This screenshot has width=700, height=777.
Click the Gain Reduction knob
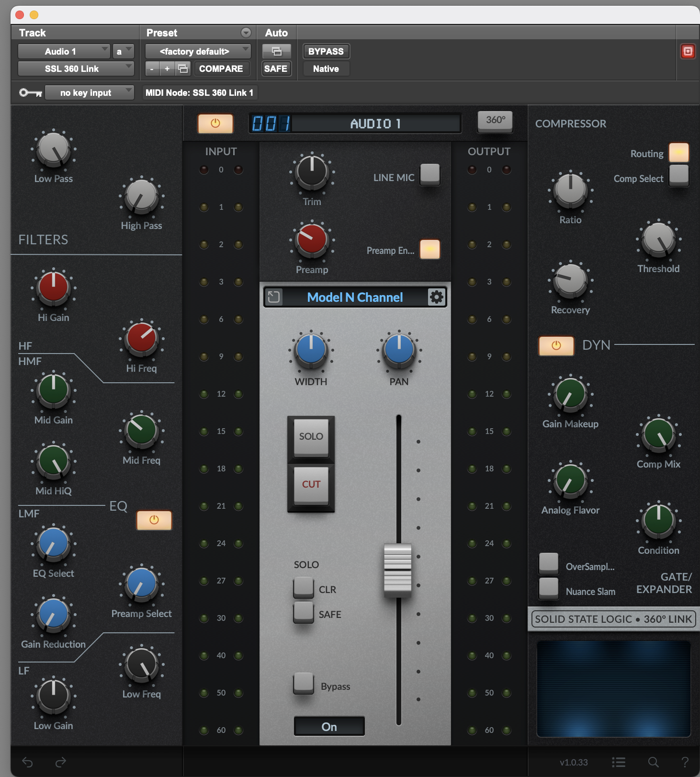[54, 615]
